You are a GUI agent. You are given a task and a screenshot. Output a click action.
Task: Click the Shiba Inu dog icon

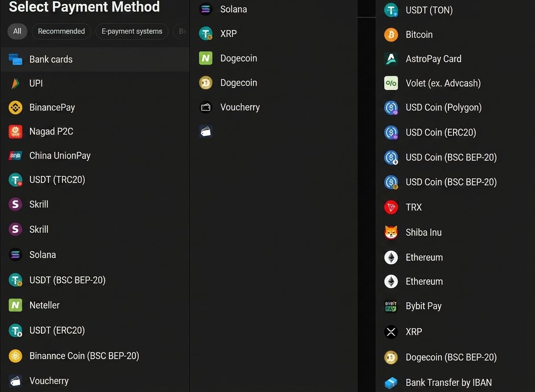coord(391,232)
